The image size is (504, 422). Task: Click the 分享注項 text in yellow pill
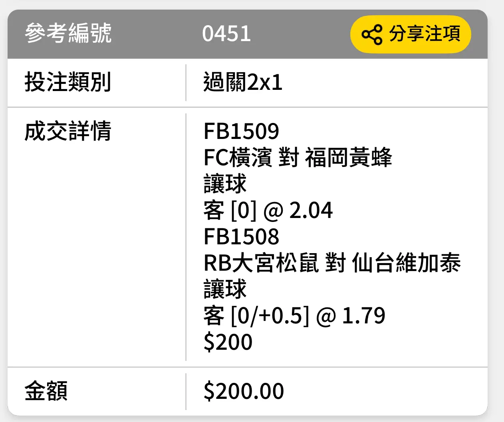(425, 34)
